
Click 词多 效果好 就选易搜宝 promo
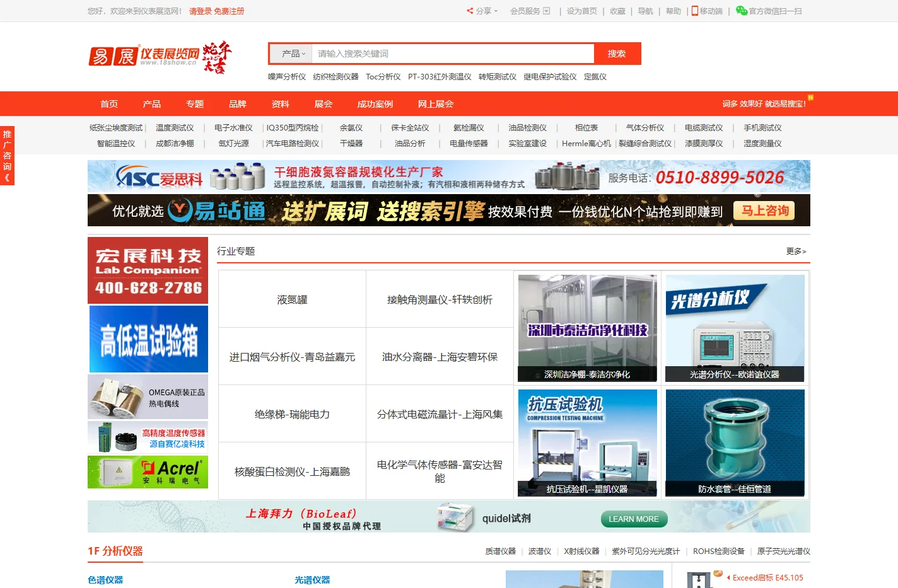pyautogui.click(x=764, y=104)
